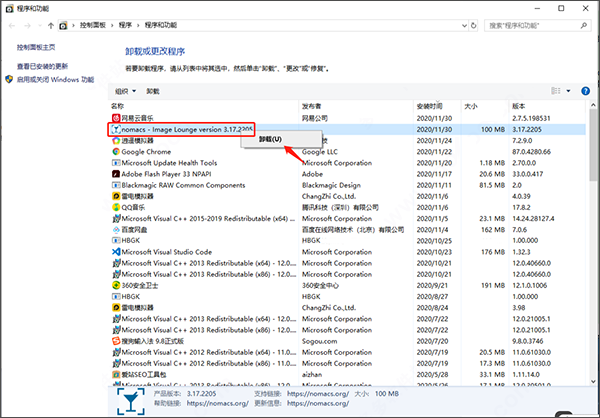Click the shield icon beside 启用或关闭 Windows 功能
Viewport: 600px width, 418px height.
click(10, 79)
